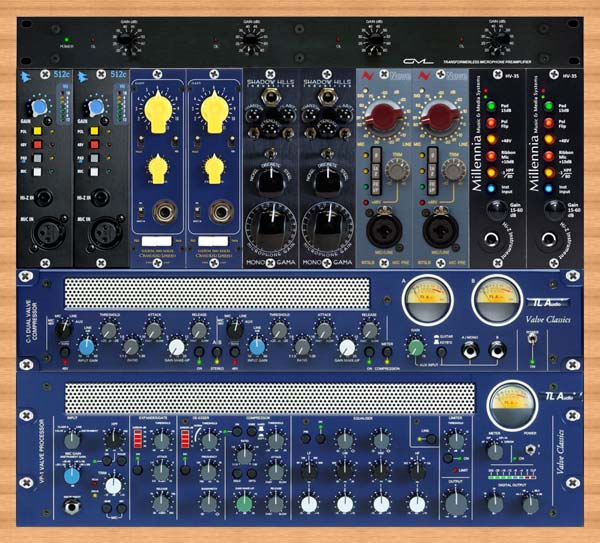Toggle the yellow POL button on the left 512c
Viewport: 600px width, 543px height.
pos(37,131)
